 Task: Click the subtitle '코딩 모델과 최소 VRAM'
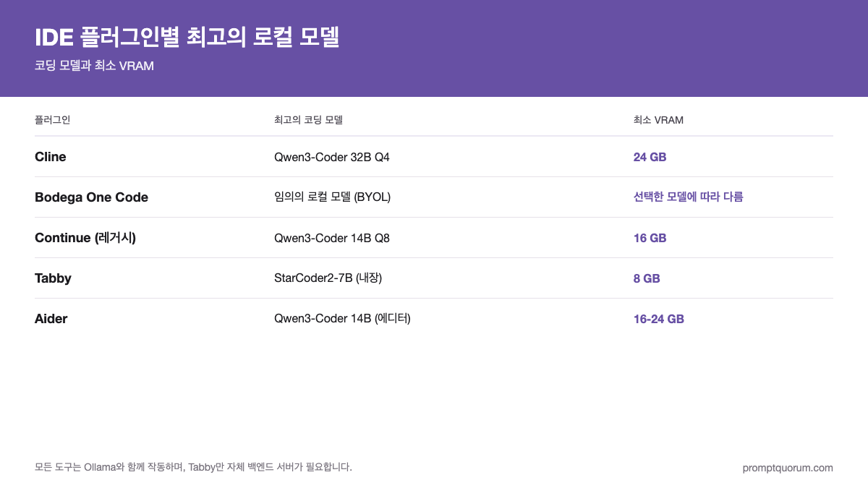click(94, 66)
